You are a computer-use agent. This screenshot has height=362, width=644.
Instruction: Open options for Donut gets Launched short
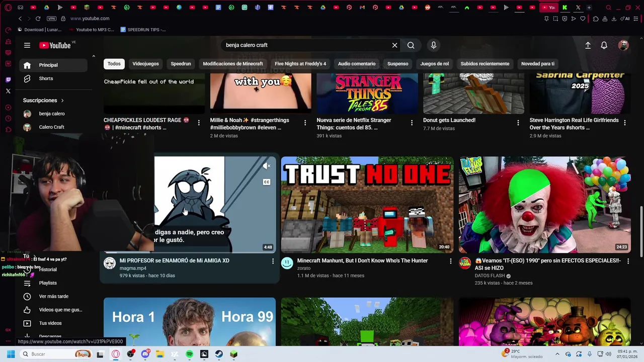click(518, 123)
